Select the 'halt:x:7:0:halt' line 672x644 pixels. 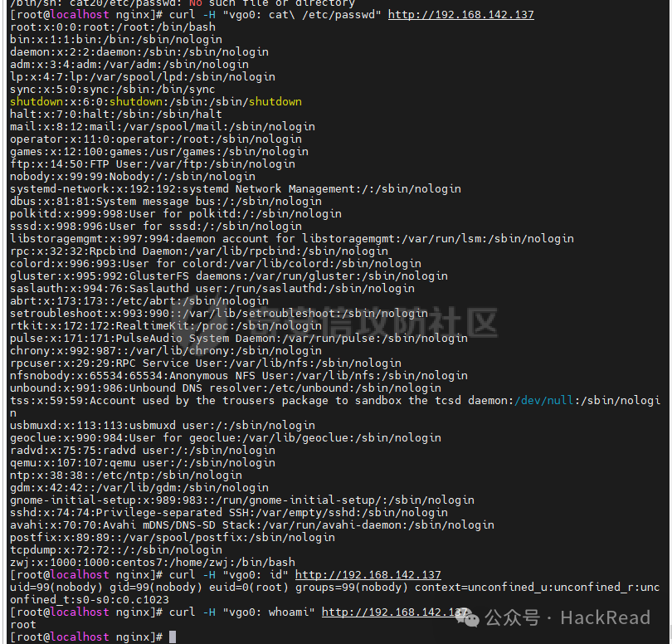pos(116,114)
